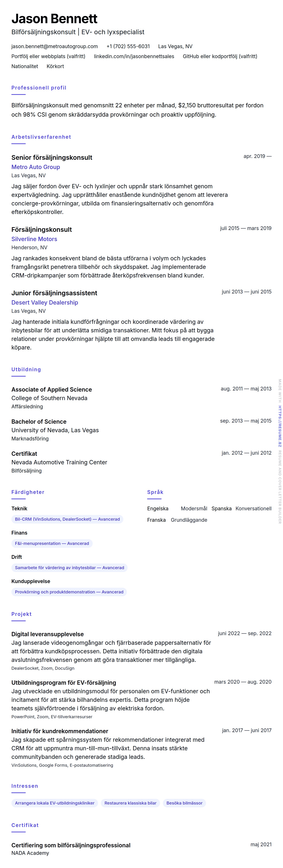Screen dimensions: 283x868
Task: Select the Restaurera klassiska bilar interest tag
Action: [x=130, y=803]
